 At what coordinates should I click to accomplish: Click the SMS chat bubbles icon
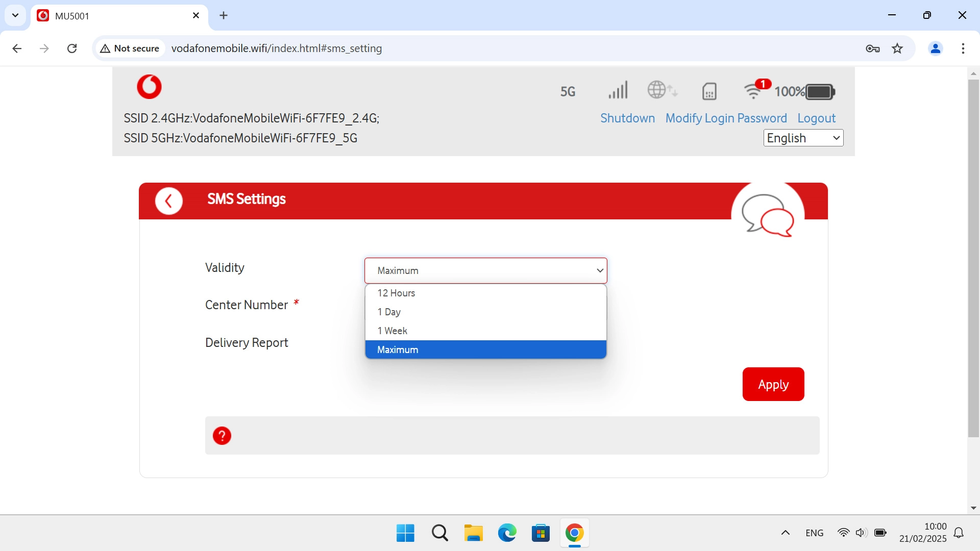[767, 215]
